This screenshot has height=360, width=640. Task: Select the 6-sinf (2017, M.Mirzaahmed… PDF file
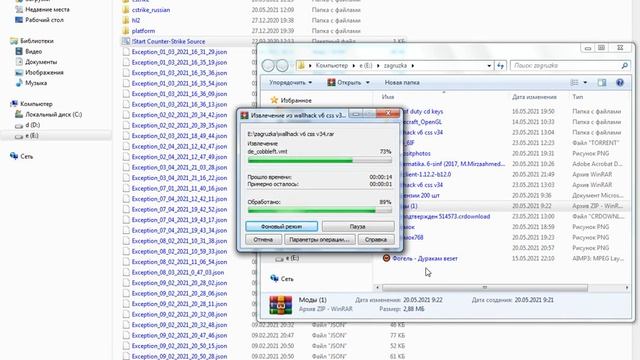454,164
